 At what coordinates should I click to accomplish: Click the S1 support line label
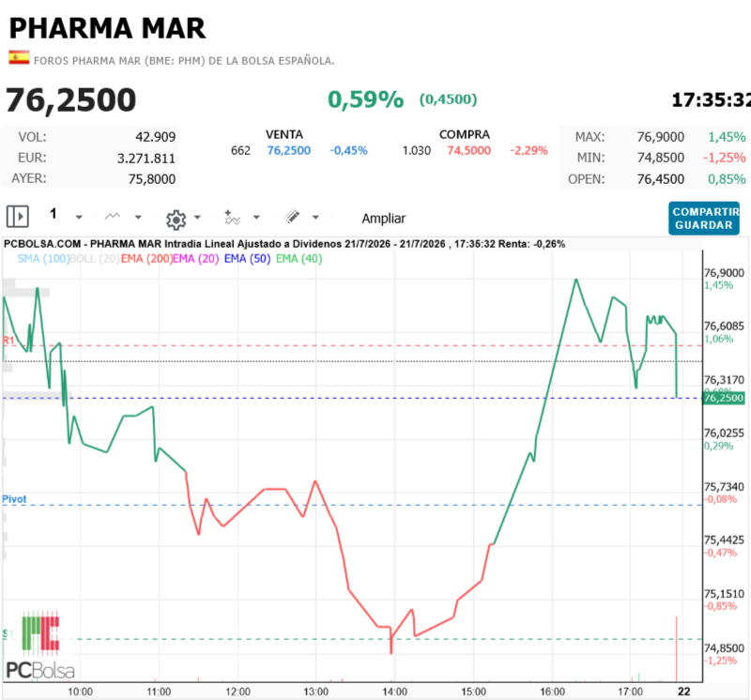pos(8,634)
